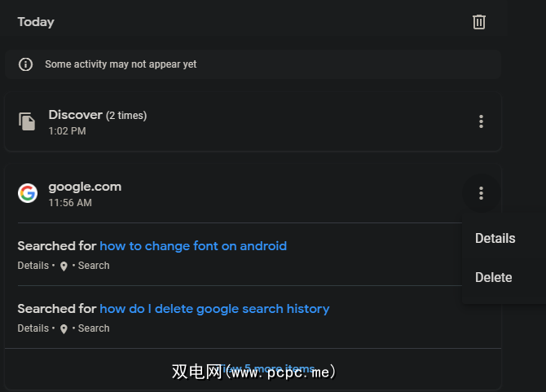The height and width of the screenshot is (392, 546).
Task: Open "how do I delete google search history" link
Action: click(214, 309)
